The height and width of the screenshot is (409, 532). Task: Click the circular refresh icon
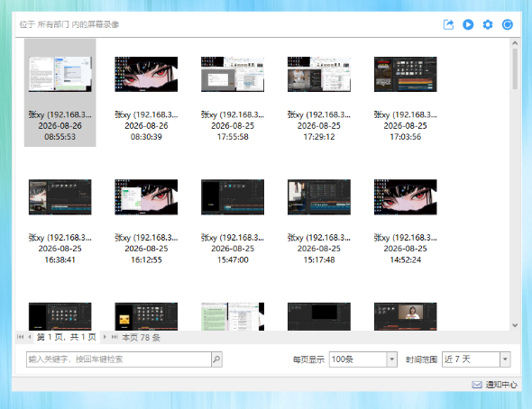tap(508, 24)
